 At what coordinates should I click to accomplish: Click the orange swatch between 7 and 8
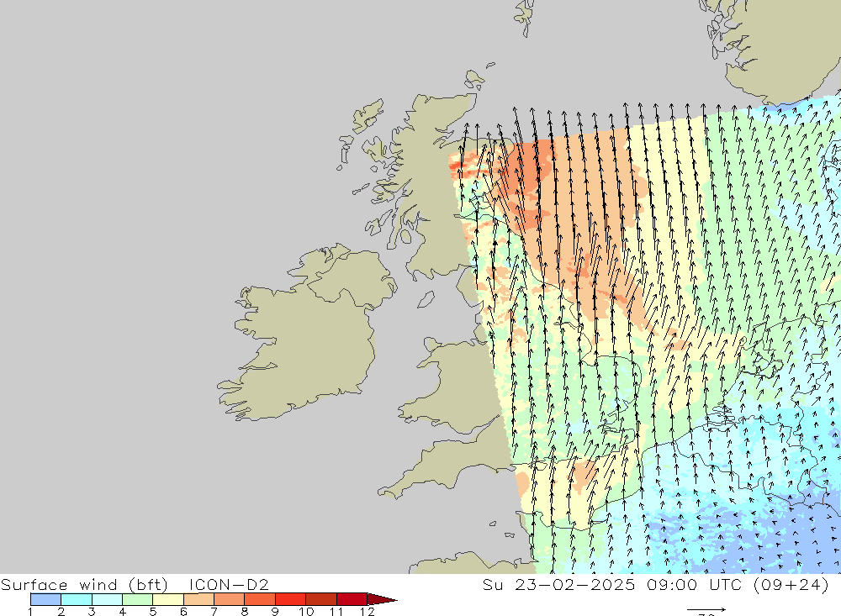[x=229, y=599]
